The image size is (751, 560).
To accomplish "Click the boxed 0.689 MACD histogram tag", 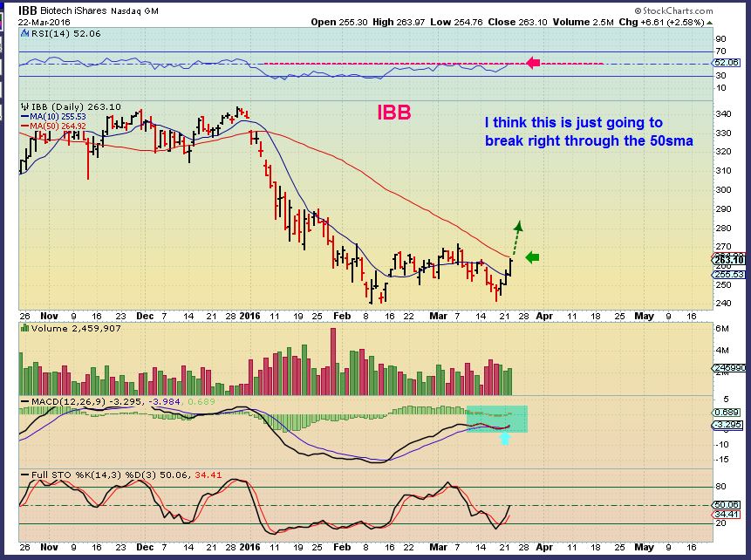I will point(727,413).
